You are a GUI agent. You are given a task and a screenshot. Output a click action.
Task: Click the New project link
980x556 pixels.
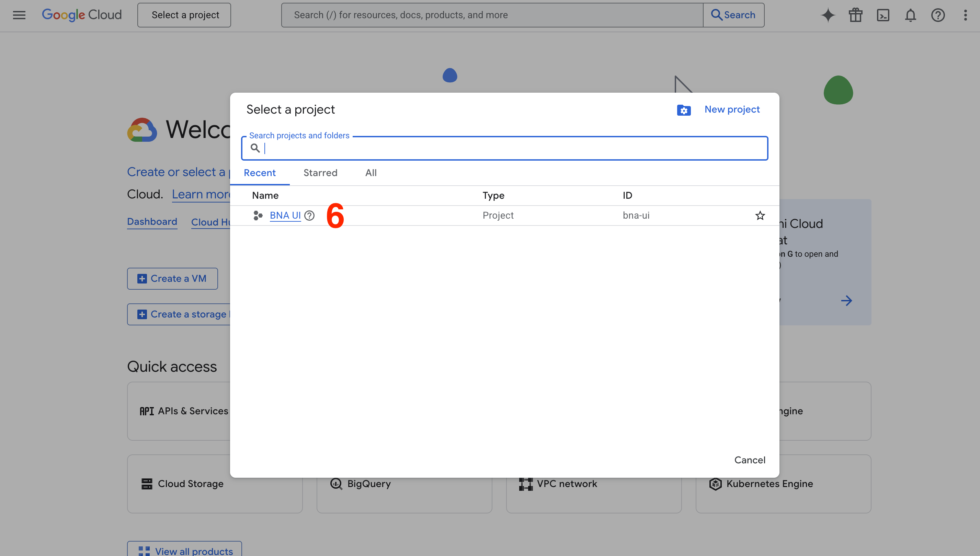click(x=732, y=109)
